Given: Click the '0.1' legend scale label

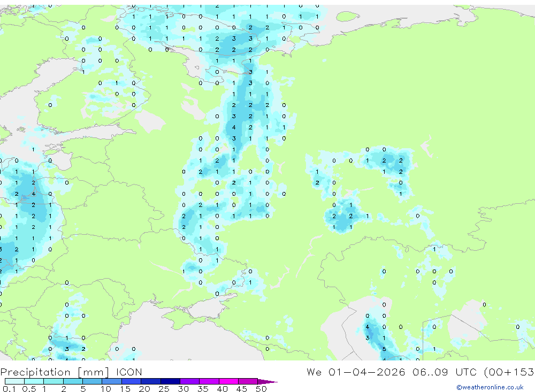Looking at the screenshot, I should [9, 389].
